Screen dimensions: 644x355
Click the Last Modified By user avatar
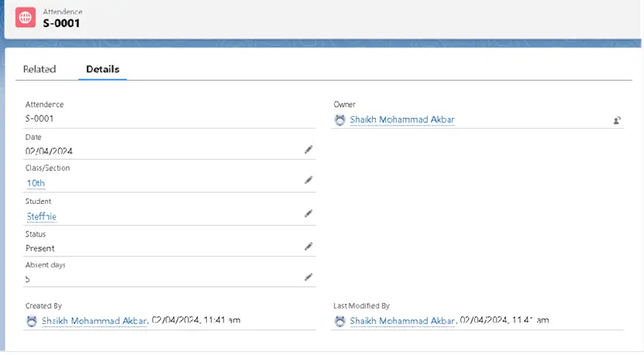coord(339,321)
